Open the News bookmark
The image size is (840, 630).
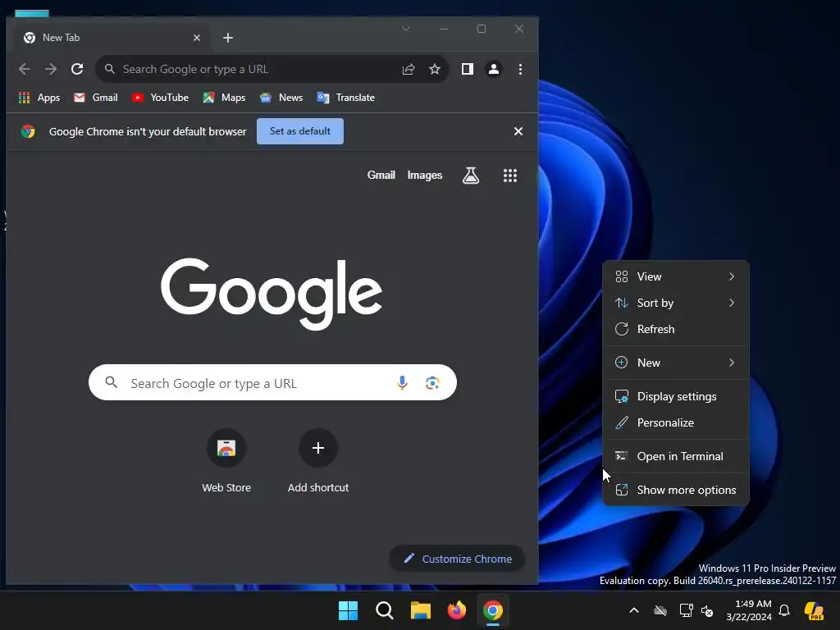281,98
